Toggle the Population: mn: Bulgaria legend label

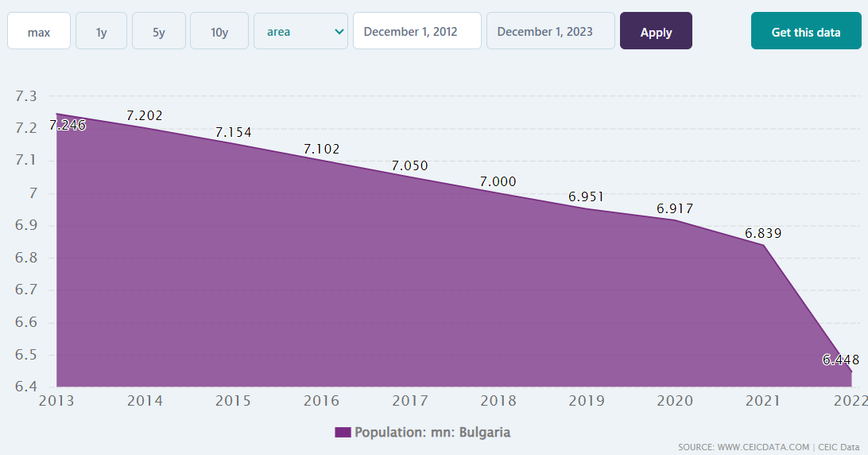coord(432,433)
